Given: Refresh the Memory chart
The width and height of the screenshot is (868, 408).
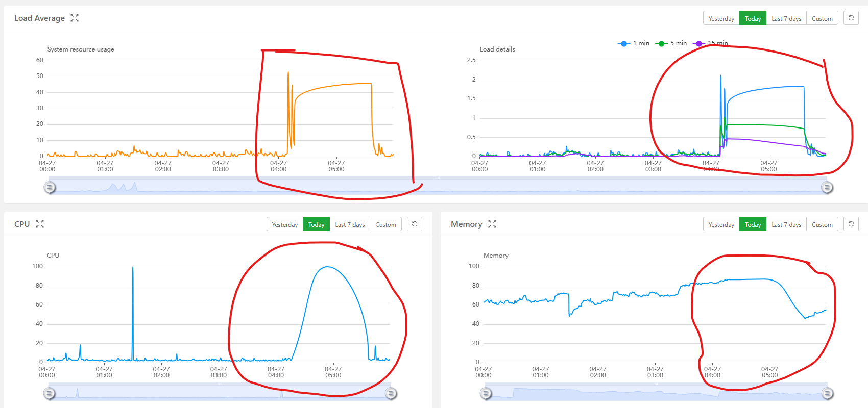Looking at the screenshot, I should coord(851,224).
